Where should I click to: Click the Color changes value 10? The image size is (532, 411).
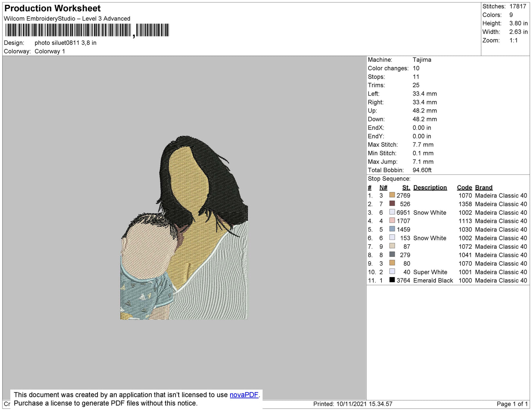click(416, 68)
